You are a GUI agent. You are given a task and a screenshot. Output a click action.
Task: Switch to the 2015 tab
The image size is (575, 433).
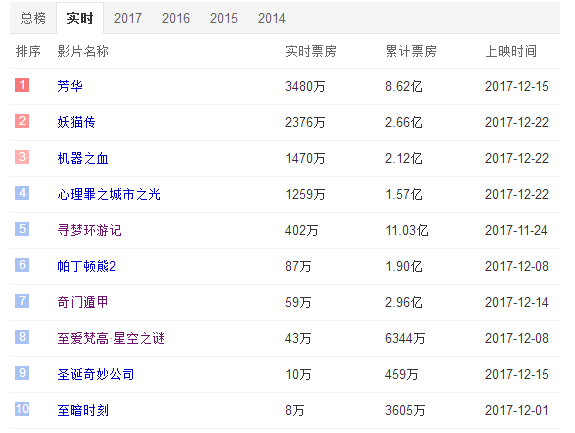[224, 18]
